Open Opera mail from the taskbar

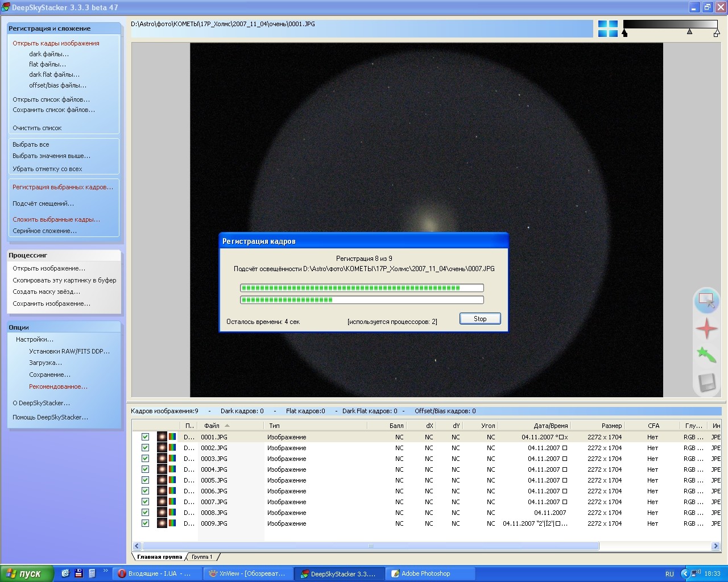click(156, 573)
